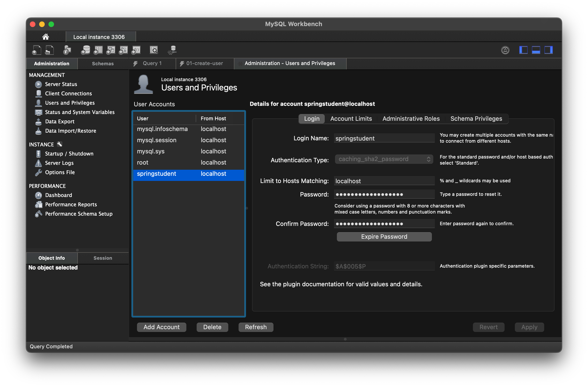Open the schema inspector info icon
This screenshot has height=387, width=588.
[67, 50]
